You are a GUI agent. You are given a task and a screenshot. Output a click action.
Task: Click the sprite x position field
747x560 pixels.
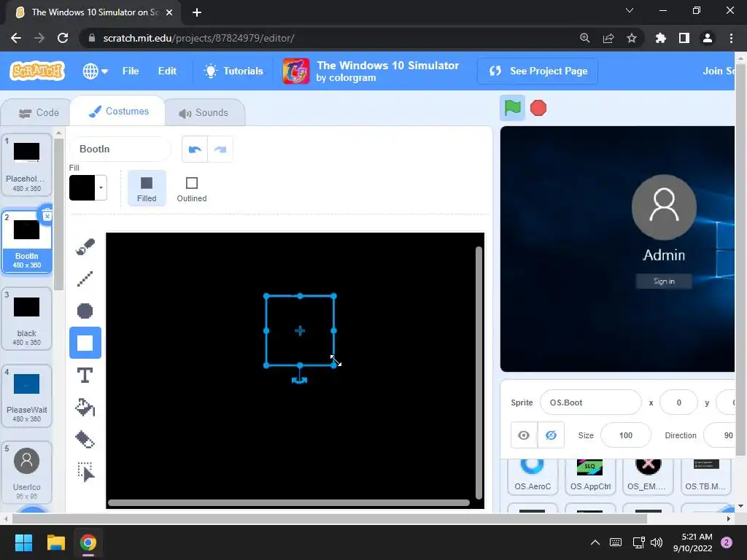[x=679, y=402]
